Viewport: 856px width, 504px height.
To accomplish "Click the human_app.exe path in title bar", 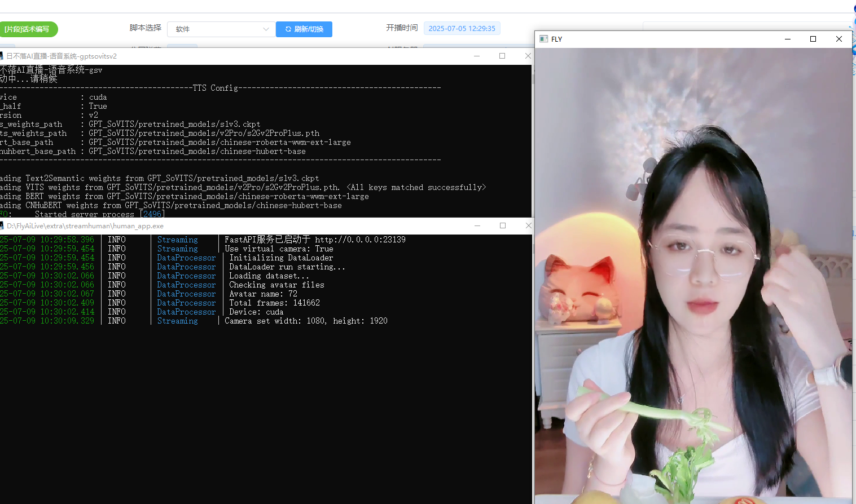I will 85,226.
